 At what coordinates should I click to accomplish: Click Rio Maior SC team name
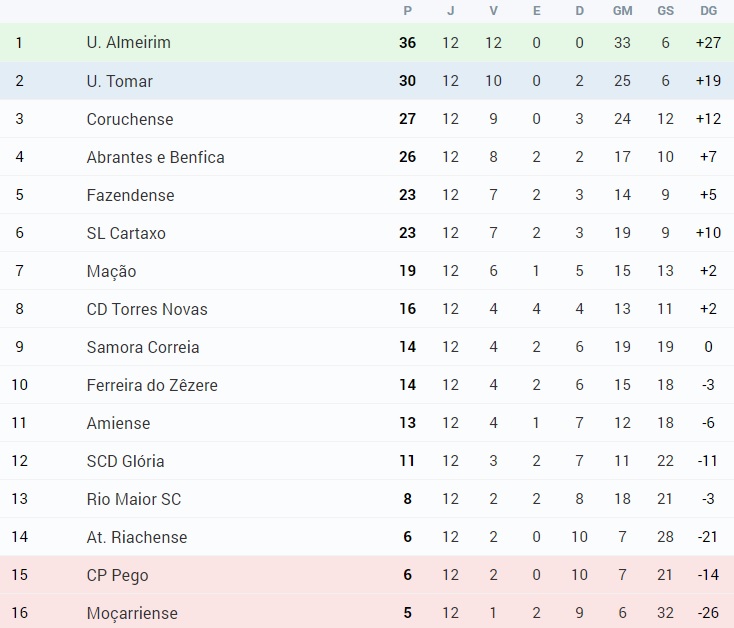(x=134, y=499)
